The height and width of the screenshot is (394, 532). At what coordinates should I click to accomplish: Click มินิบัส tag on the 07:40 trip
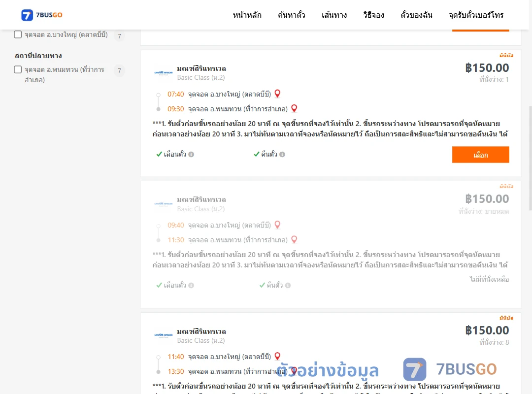pyautogui.click(x=506, y=55)
